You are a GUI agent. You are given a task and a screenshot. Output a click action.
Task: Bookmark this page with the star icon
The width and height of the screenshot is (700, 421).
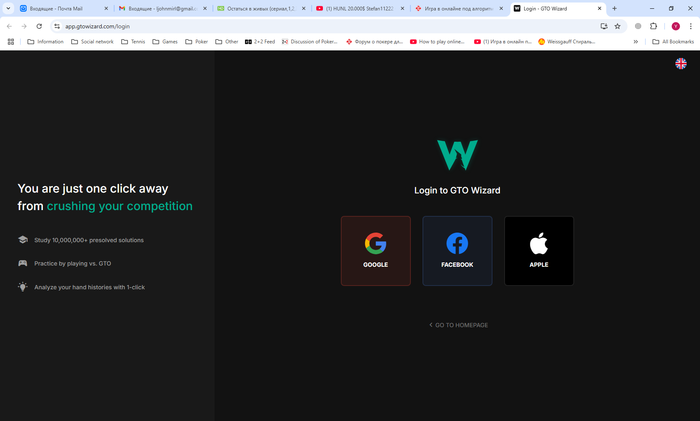(617, 26)
